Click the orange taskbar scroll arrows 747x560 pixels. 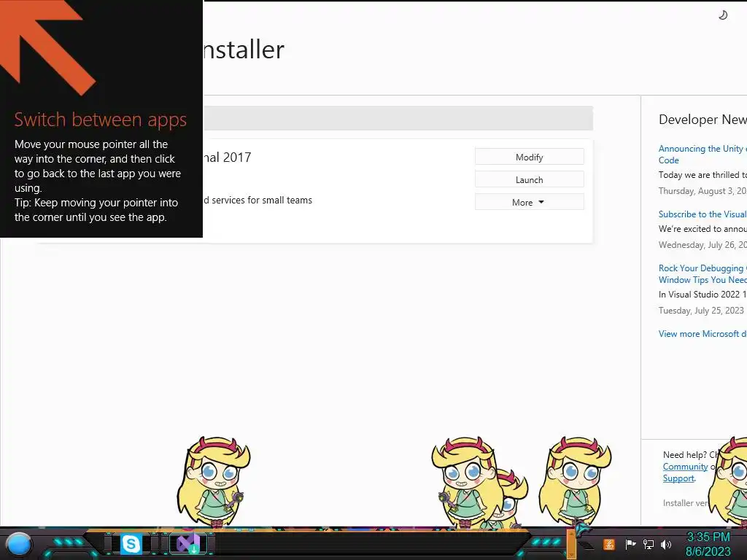click(571, 545)
